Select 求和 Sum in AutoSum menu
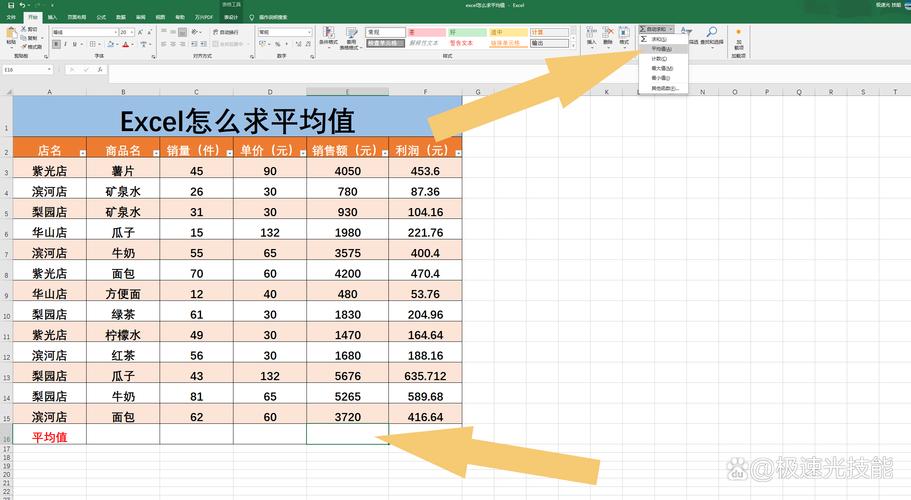This screenshot has height=500, width=911. point(663,39)
